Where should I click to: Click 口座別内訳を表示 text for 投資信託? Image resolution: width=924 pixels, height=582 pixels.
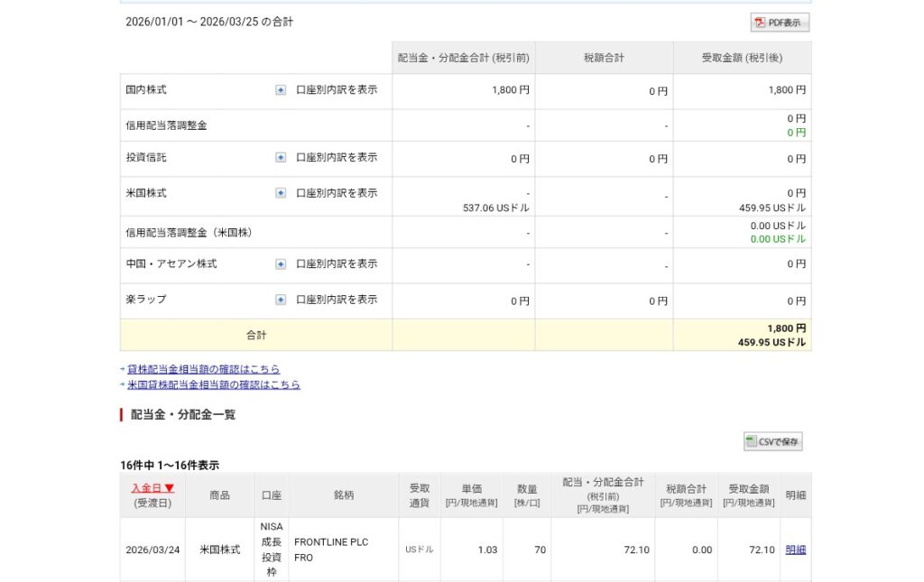[337, 158]
